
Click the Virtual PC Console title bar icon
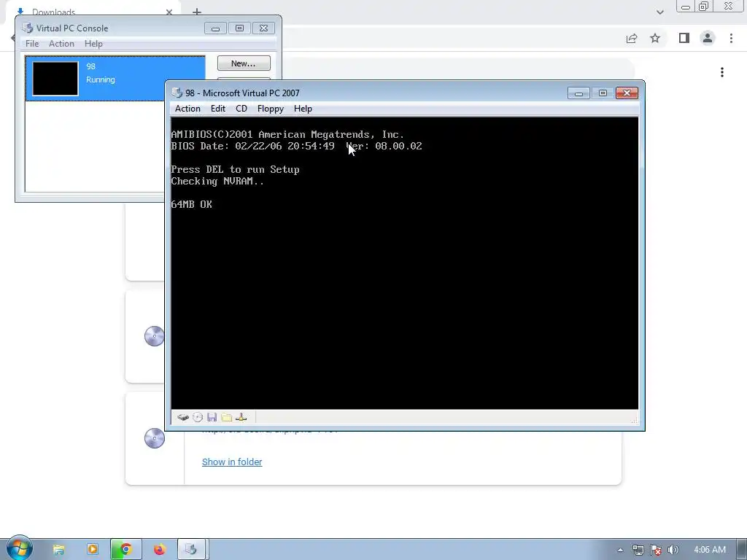click(x=28, y=28)
